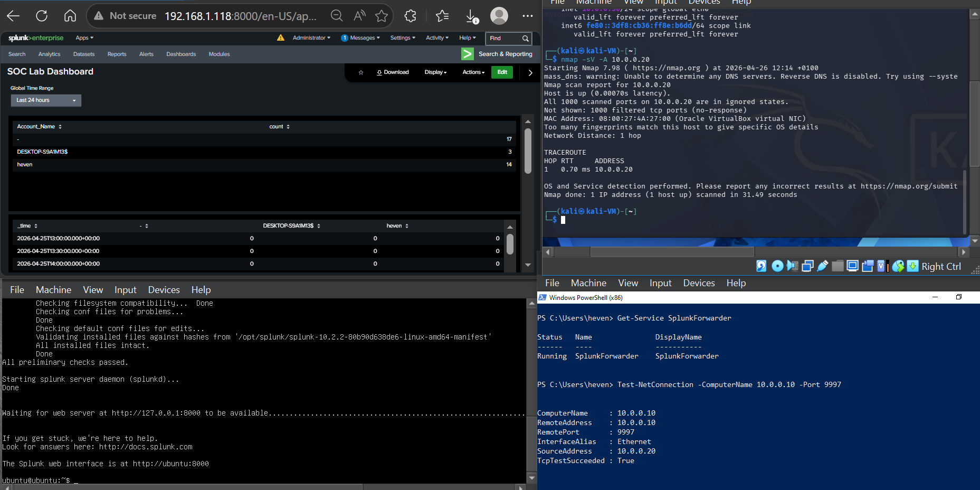Open browser zoom control magnifier
Screen dimensions: 980x490
(337, 16)
